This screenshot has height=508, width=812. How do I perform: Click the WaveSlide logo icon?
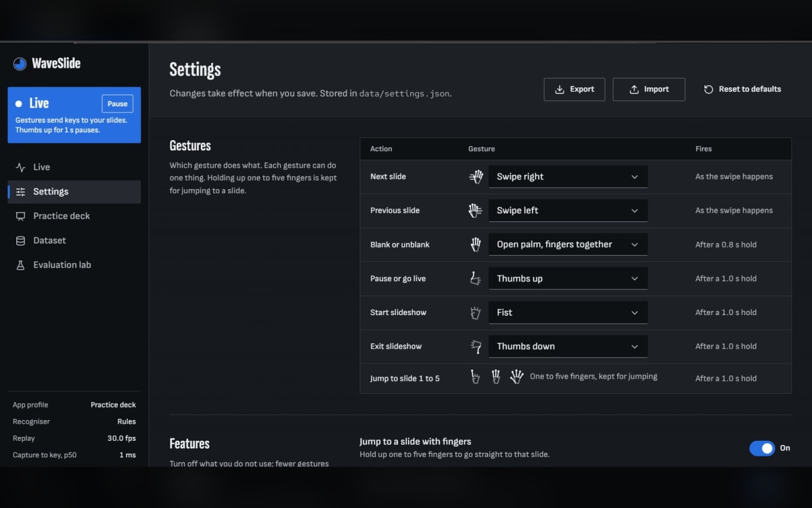click(x=20, y=64)
